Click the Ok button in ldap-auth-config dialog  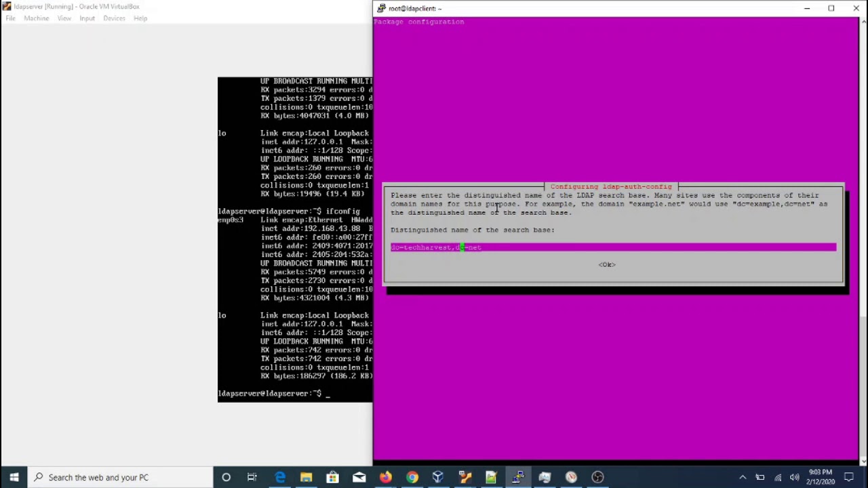pyautogui.click(x=607, y=264)
